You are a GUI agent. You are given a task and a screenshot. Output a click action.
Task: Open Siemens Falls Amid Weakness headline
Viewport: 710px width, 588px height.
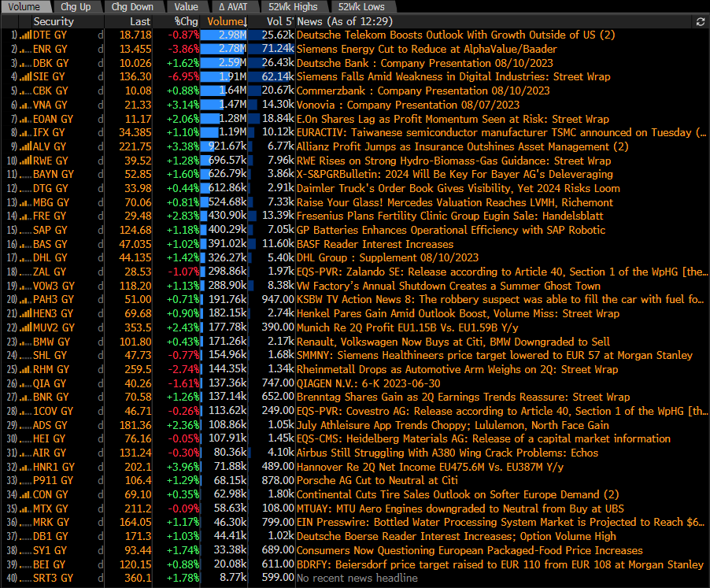click(x=453, y=77)
